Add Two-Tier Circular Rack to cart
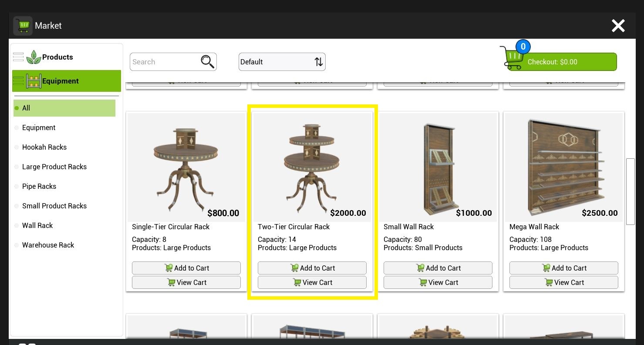The image size is (644, 345). (x=312, y=268)
